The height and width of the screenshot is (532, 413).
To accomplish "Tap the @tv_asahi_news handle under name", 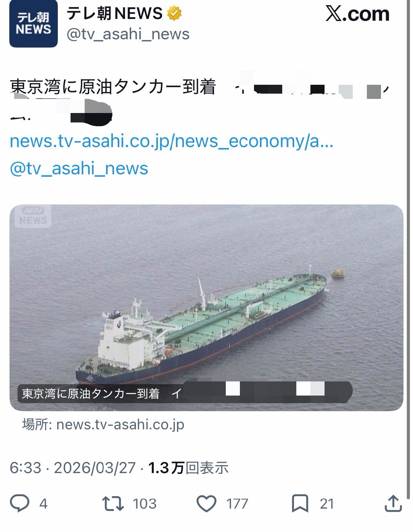I will pos(127,34).
